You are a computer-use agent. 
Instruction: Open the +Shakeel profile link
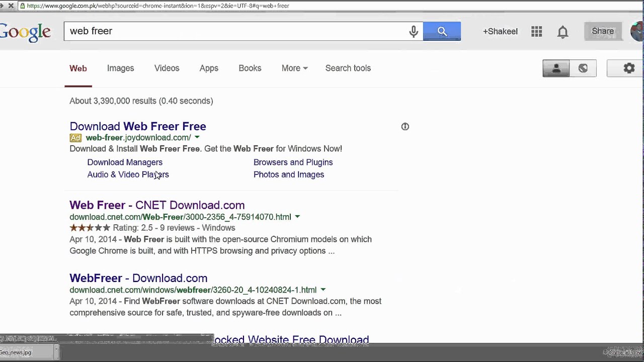pos(500,31)
